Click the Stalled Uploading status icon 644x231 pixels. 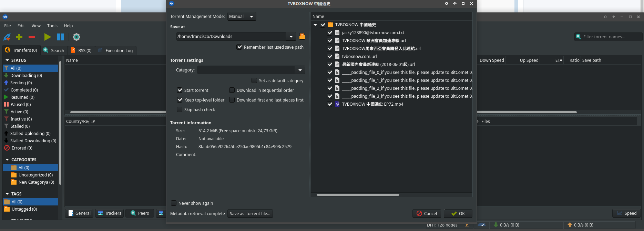click(6, 133)
